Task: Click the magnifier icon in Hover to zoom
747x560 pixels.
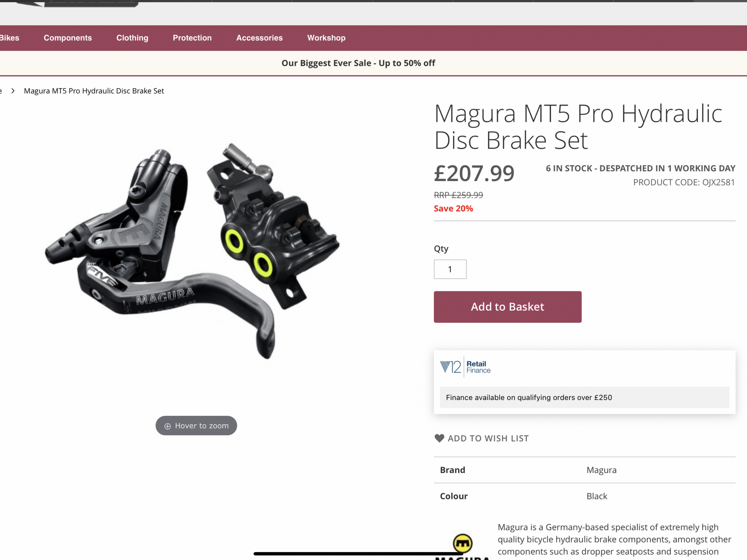Action: (168, 426)
